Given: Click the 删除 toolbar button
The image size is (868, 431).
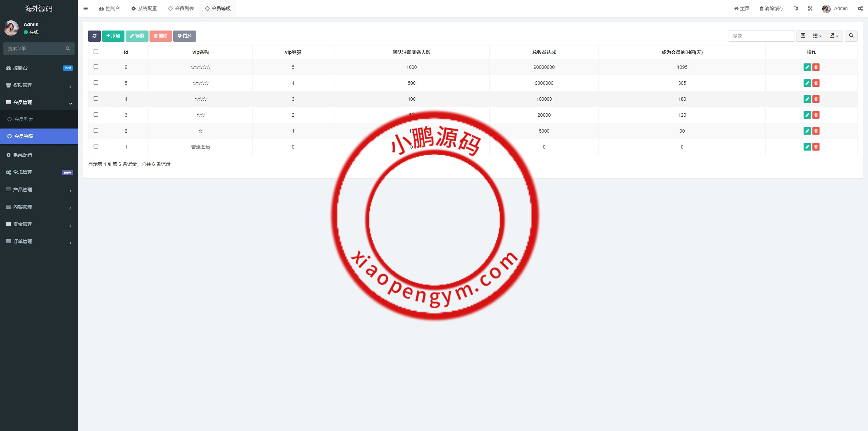Looking at the screenshot, I should click(161, 36).
